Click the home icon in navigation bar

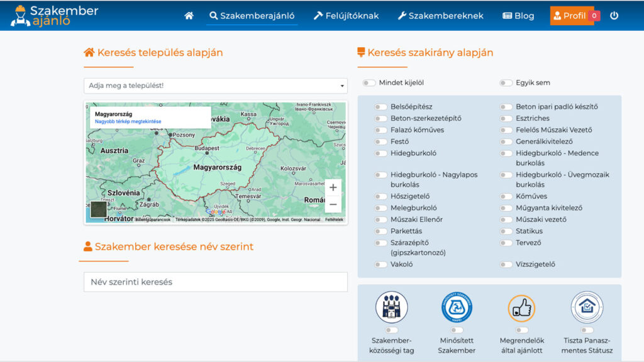coord(189,16)
